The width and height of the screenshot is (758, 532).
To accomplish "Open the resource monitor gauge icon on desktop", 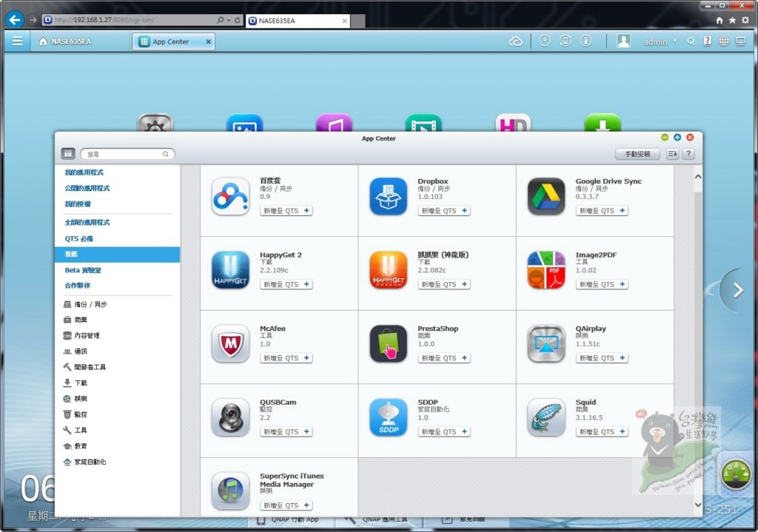I will [x=736, y=474].
